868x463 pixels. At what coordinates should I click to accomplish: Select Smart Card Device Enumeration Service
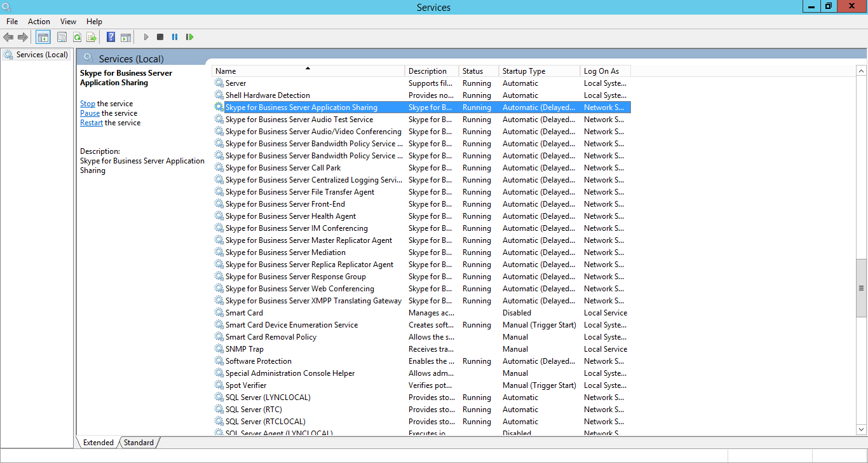point(421,325)
